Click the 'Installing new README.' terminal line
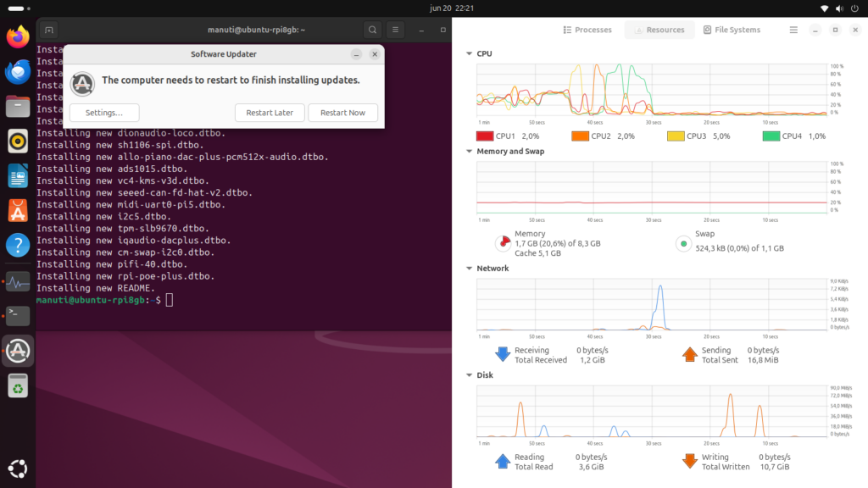 tap(96, 288)
